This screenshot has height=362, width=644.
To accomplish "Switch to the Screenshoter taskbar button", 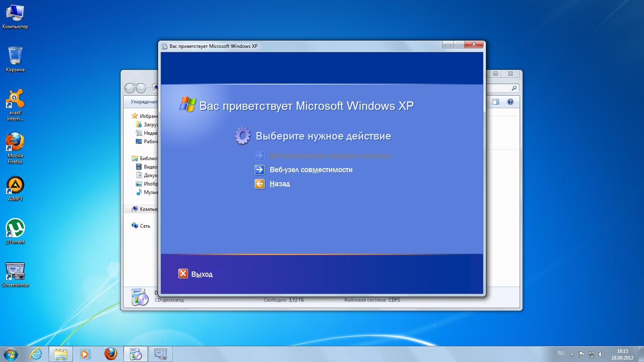I will click(x=161, y=354).
